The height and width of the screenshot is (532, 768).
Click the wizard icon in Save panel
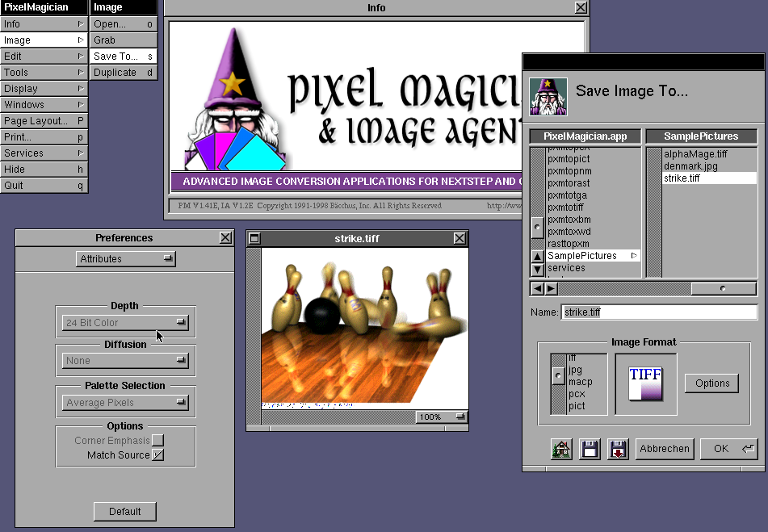[545, 94]
